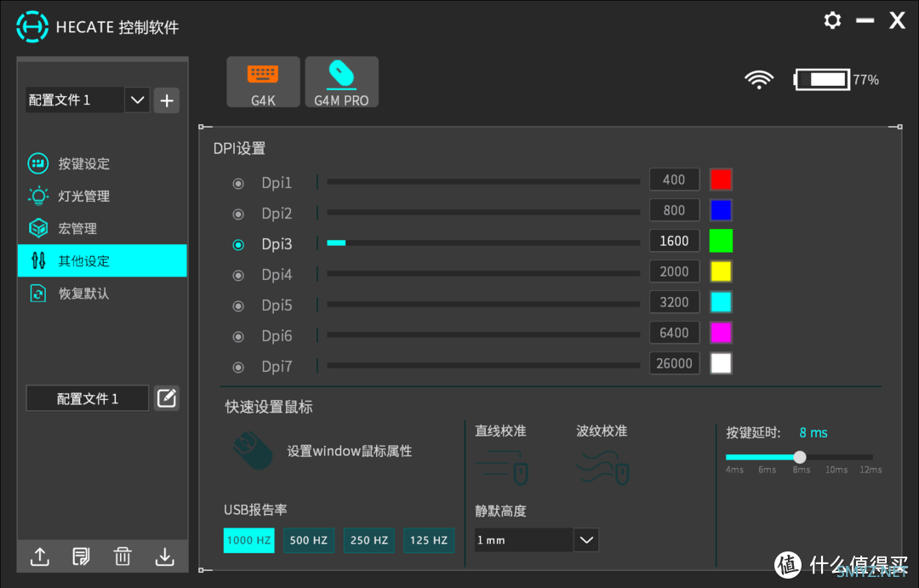The height and width of the screenshot is (588, 919).
Task: Click the macro cube icon
Action: (x=38, y=228)
